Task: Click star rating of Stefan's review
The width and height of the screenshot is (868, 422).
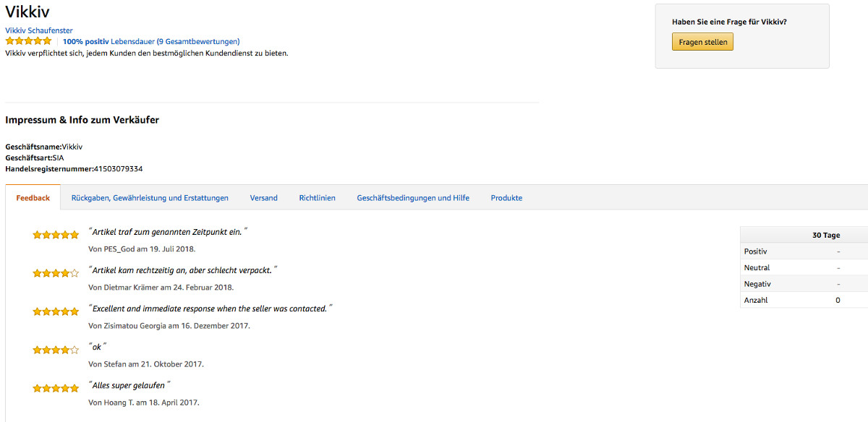Action: pyautogui.click(x=56, y=350)
